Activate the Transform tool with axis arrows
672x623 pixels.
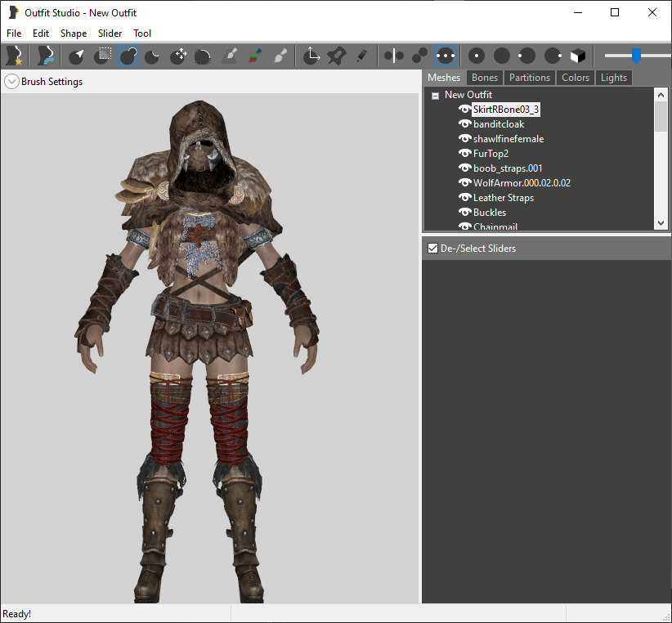pos(311,56)
